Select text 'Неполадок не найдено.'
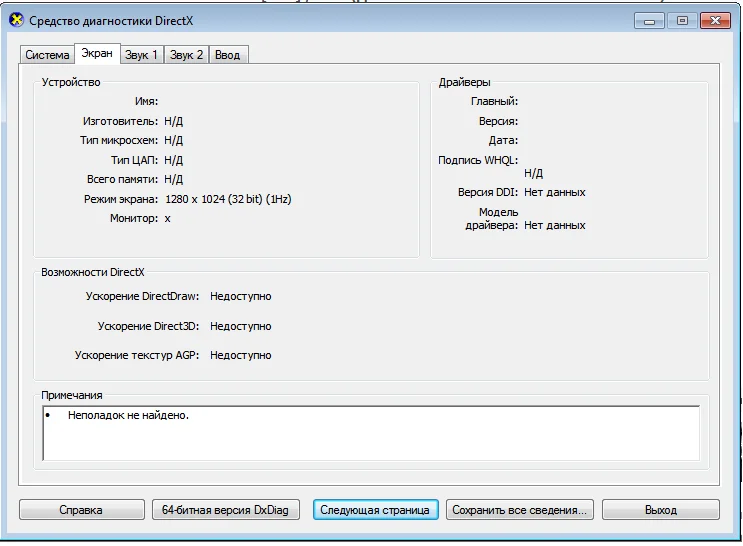This screenshot has width=743, height=546. [128, 415]
